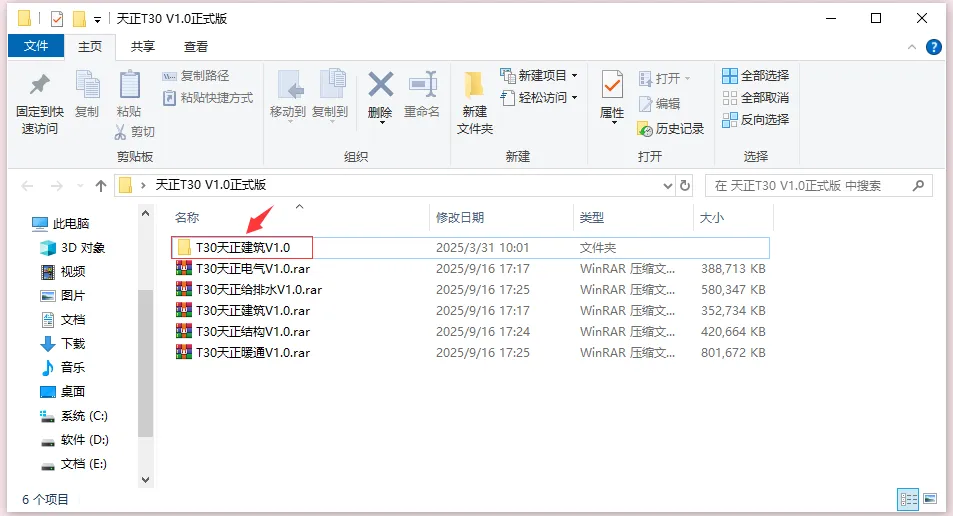Viewport: 953px width, 516px height.
Task: Switch to Share tab (共享)
Action: click(x=143, y=47)
